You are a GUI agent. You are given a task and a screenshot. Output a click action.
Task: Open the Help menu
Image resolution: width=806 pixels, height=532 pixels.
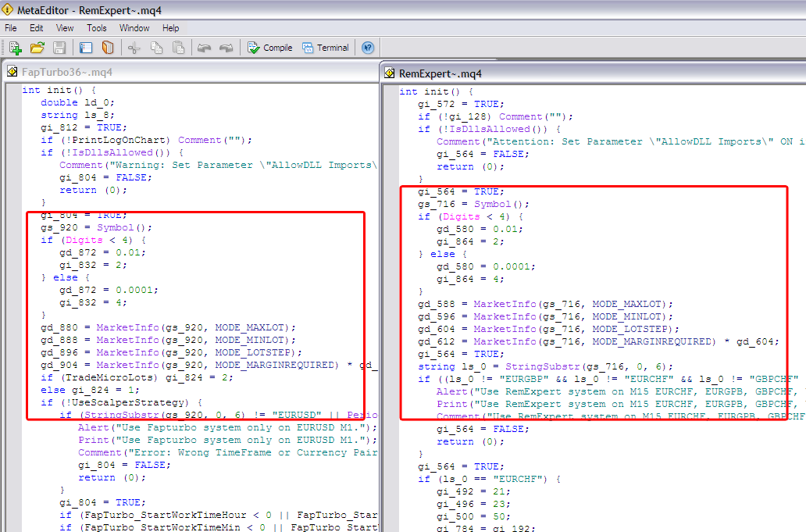point(171,28)
